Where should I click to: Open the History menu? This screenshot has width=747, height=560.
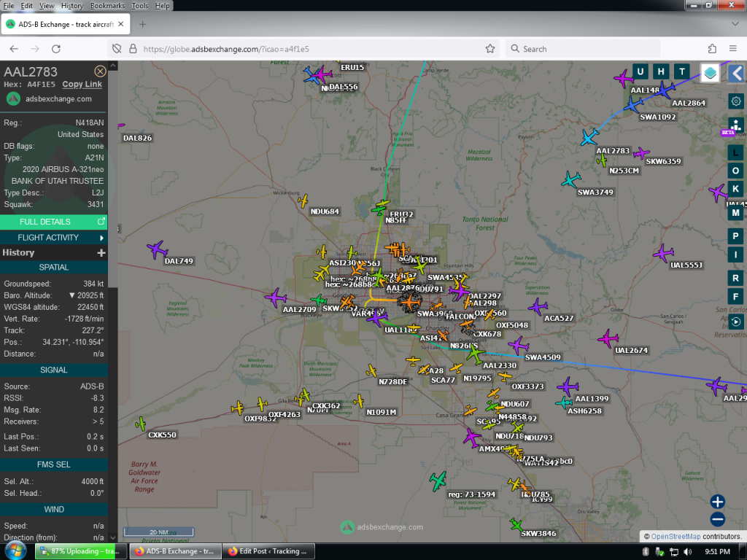tap(72, 6)
